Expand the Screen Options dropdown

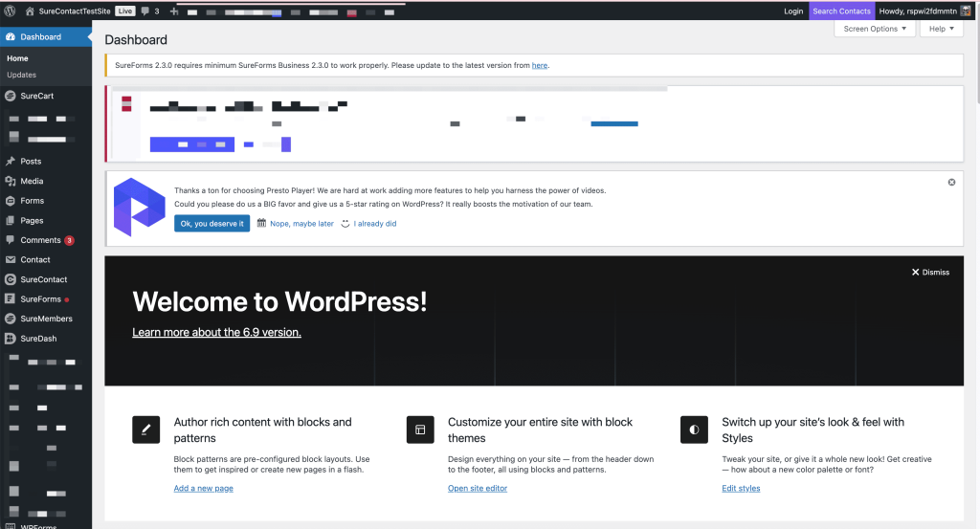coord(875,29)
